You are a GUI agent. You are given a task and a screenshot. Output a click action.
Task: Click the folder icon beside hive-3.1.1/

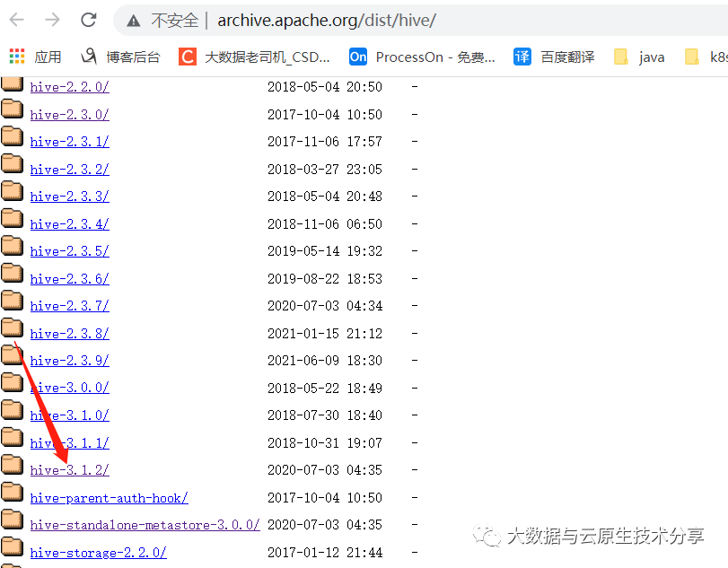(12, 438)
